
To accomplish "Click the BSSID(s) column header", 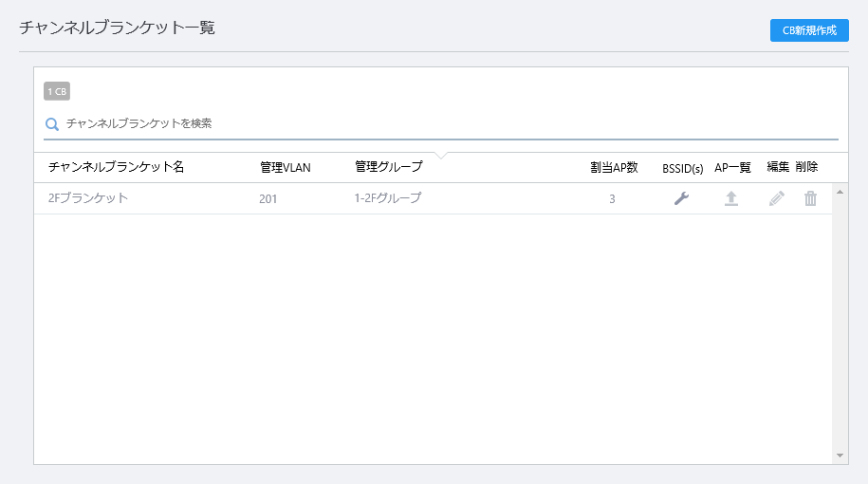I will pyautogui.click(x=683, y=168).
